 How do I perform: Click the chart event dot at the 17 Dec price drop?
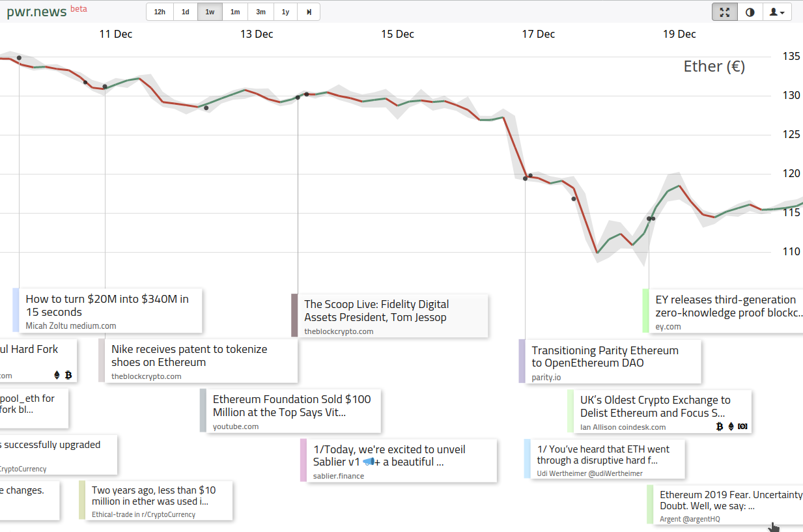click(526, 178)
